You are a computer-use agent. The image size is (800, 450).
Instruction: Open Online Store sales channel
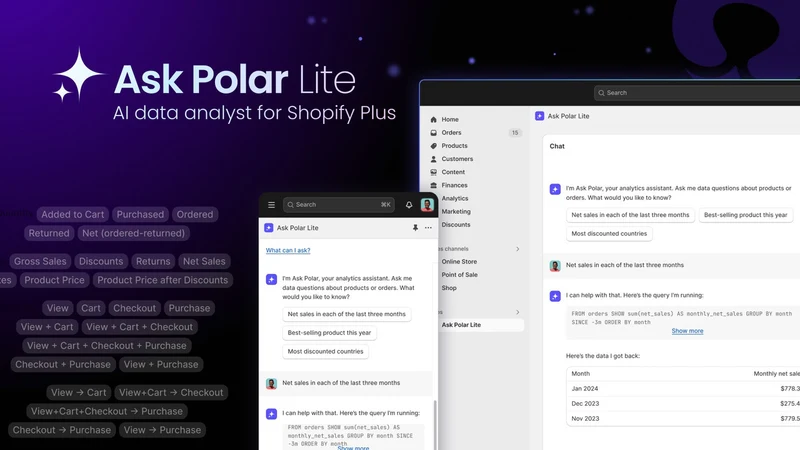pyautogui.click(x=459, y=261)
